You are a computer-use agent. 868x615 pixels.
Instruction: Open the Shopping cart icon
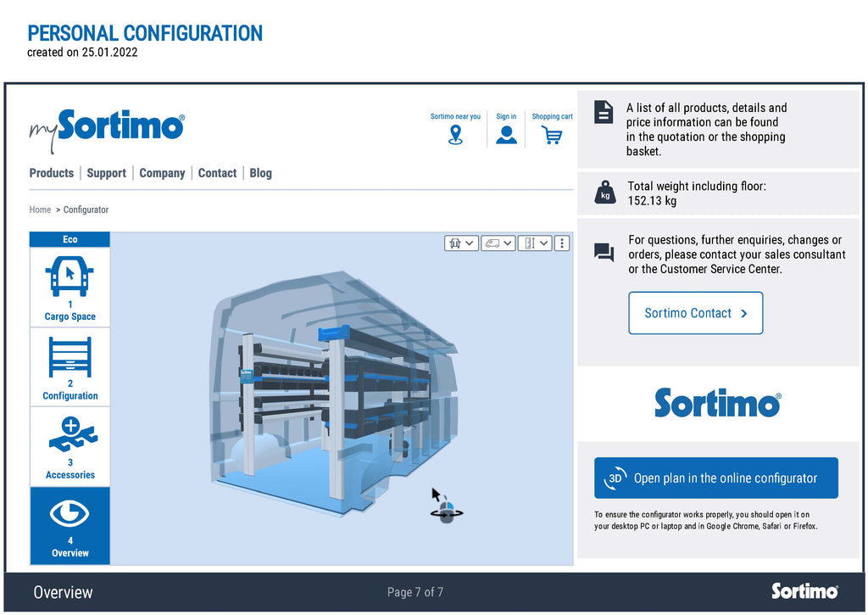click(552, 135)
